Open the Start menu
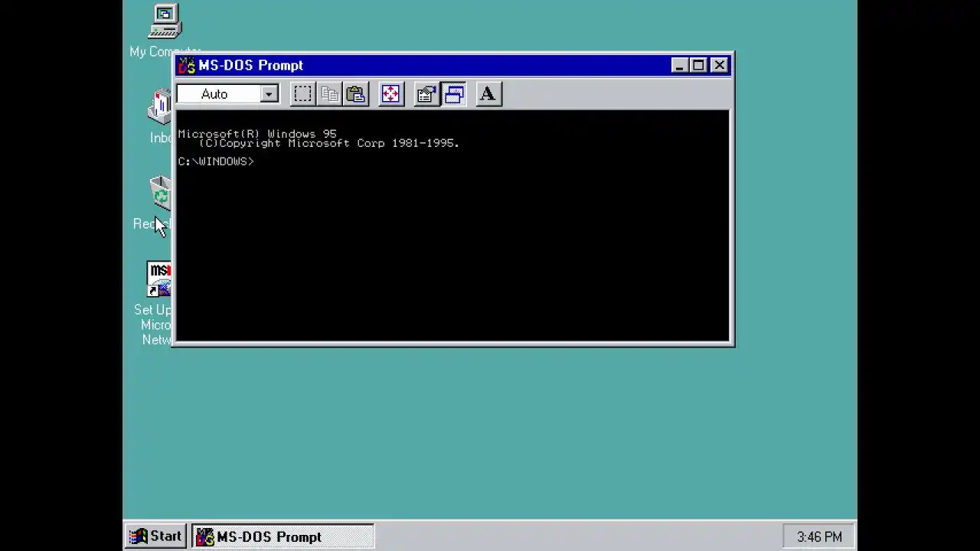This screenshot has height=551, width=980. point(156,536)
